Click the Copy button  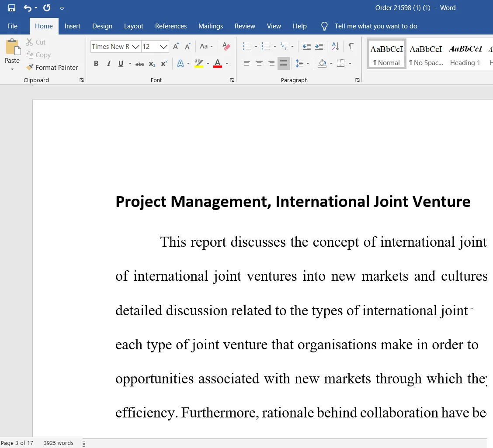tap(38, 55)
